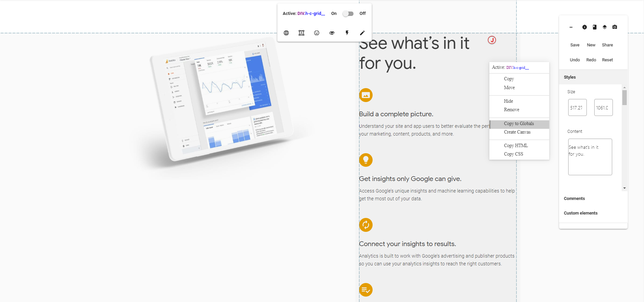Select the pencil edit icon
The width and height of the screenshot is (644, 302).
click(362, 33)
